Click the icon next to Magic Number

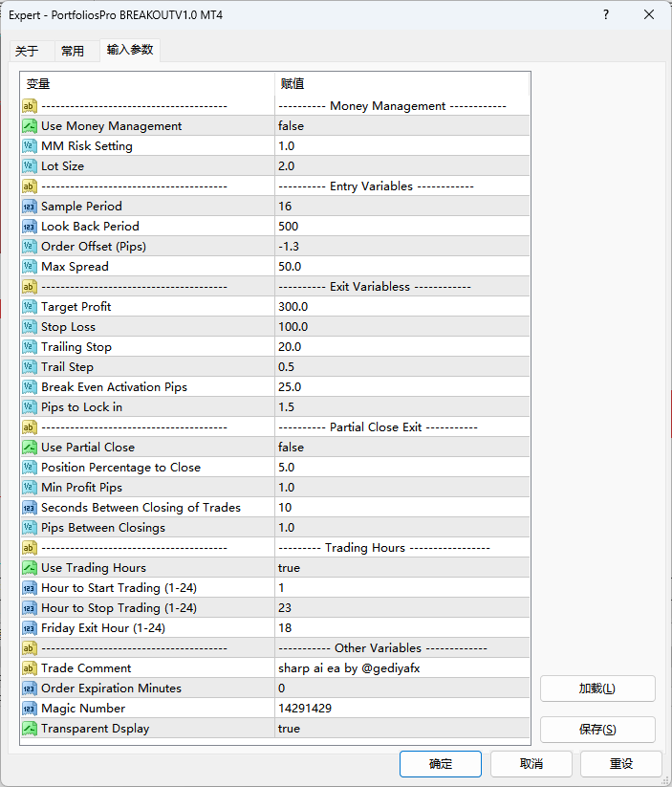coord(30,709)
